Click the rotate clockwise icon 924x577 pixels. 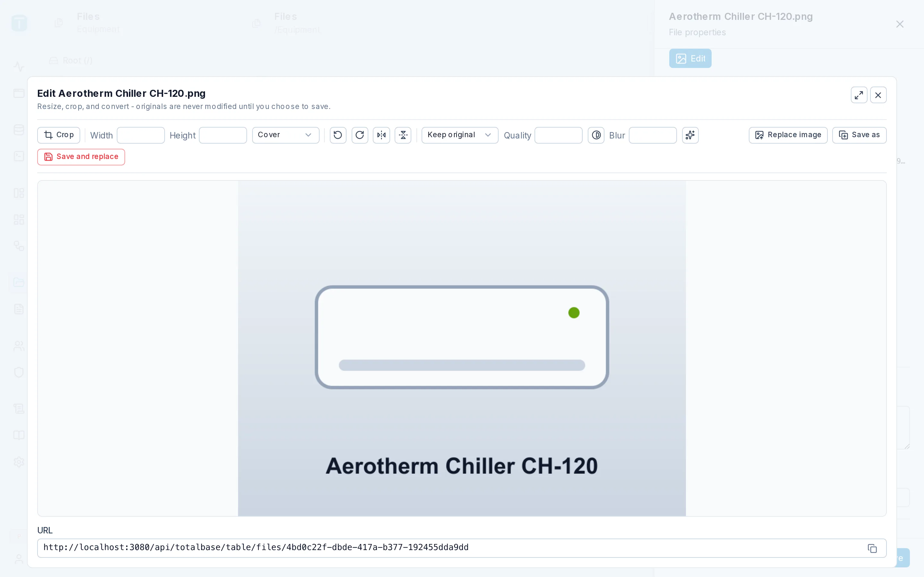tap(360, 135)
